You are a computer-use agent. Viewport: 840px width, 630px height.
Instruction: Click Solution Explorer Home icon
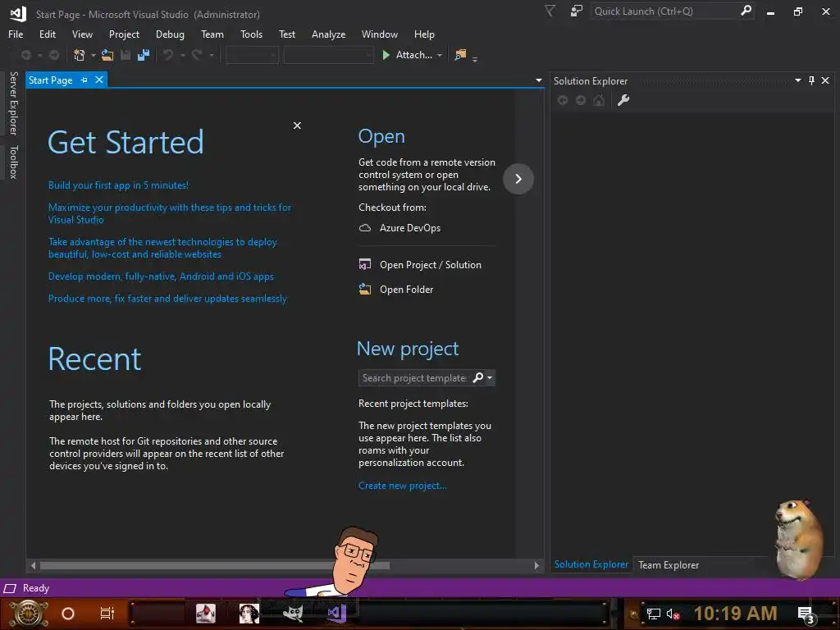599,100
